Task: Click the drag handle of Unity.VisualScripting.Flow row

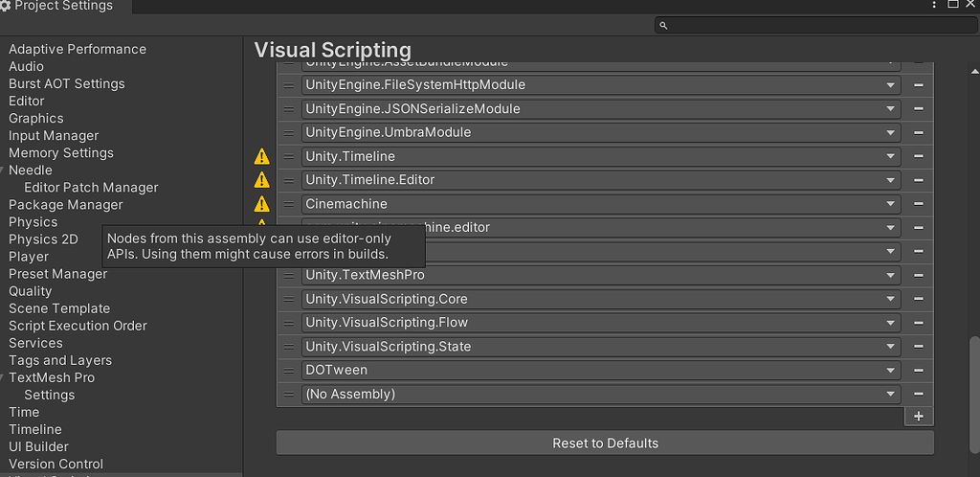Action: coord(289,323)
